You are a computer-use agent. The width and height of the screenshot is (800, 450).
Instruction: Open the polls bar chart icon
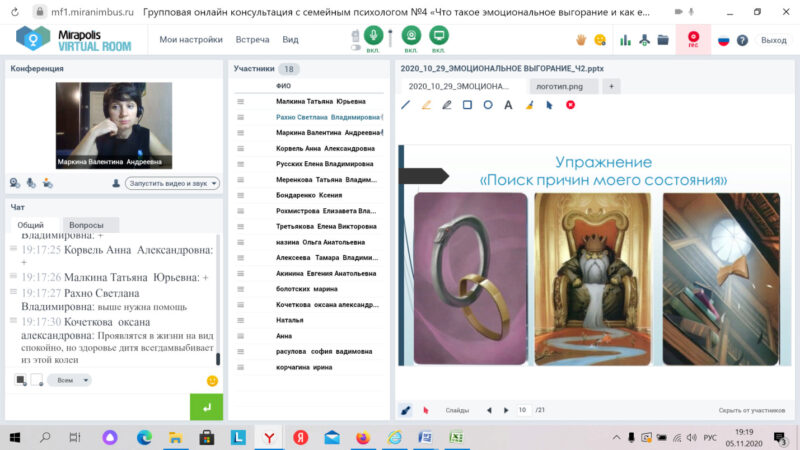click(x=625, y=40)
